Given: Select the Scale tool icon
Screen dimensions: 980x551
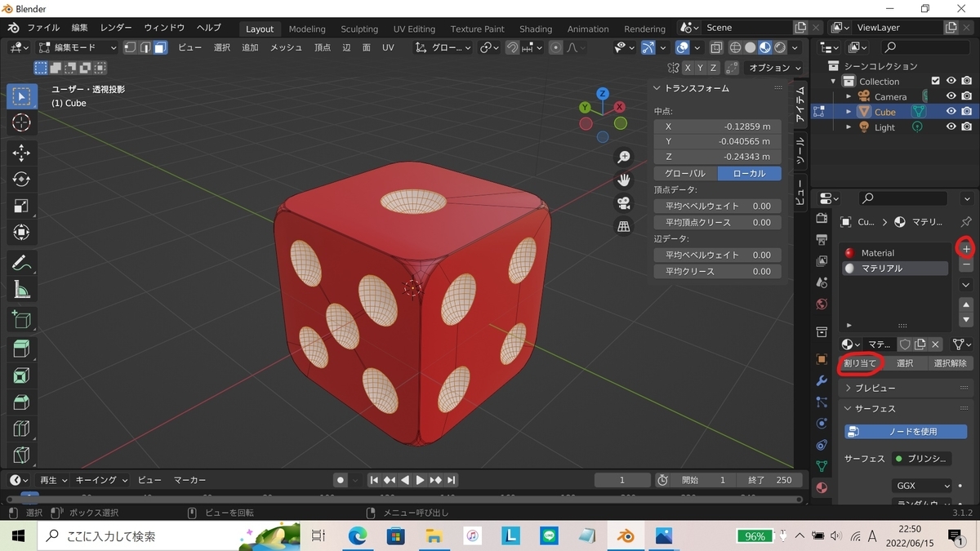Looking at the screenshot, I should (x=22, y=207).
